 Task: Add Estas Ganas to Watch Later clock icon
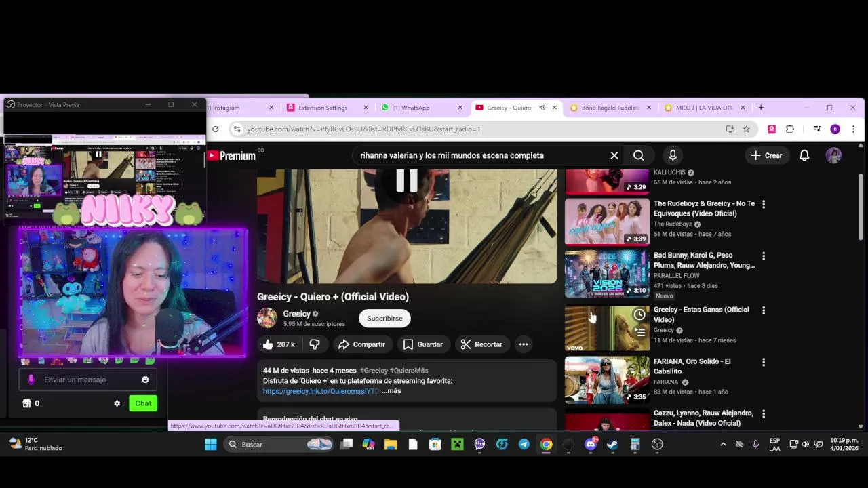(639, 314)
